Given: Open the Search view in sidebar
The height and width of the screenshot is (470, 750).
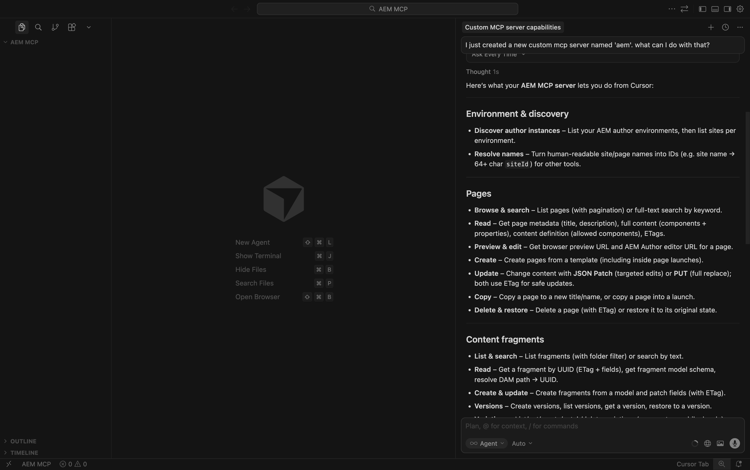Looking at the screenshot, I should [x=38, y=27].
